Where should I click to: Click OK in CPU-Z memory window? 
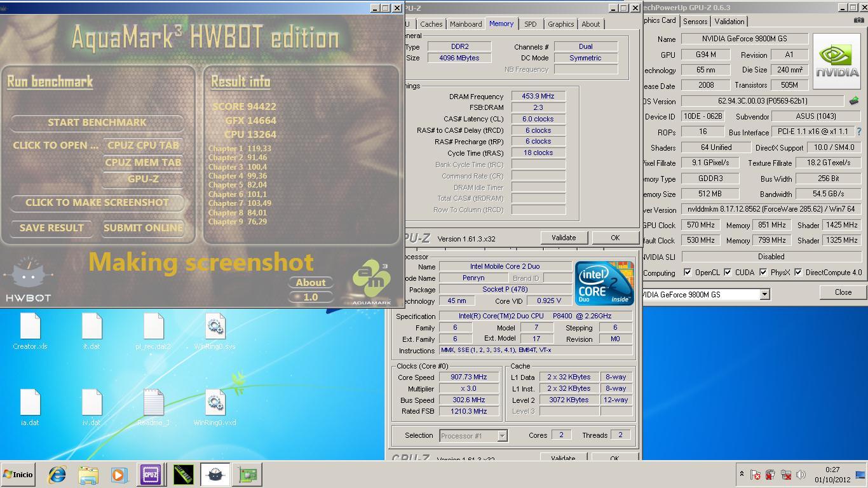(614, 238)
